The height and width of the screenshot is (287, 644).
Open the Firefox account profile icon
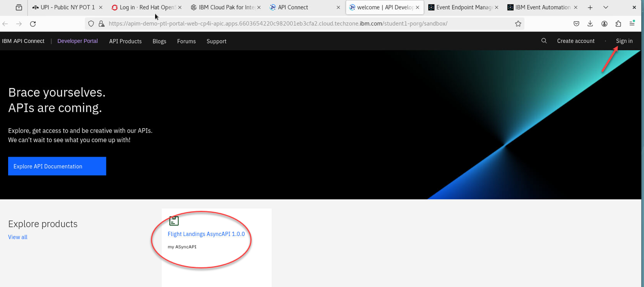point(604,24)
